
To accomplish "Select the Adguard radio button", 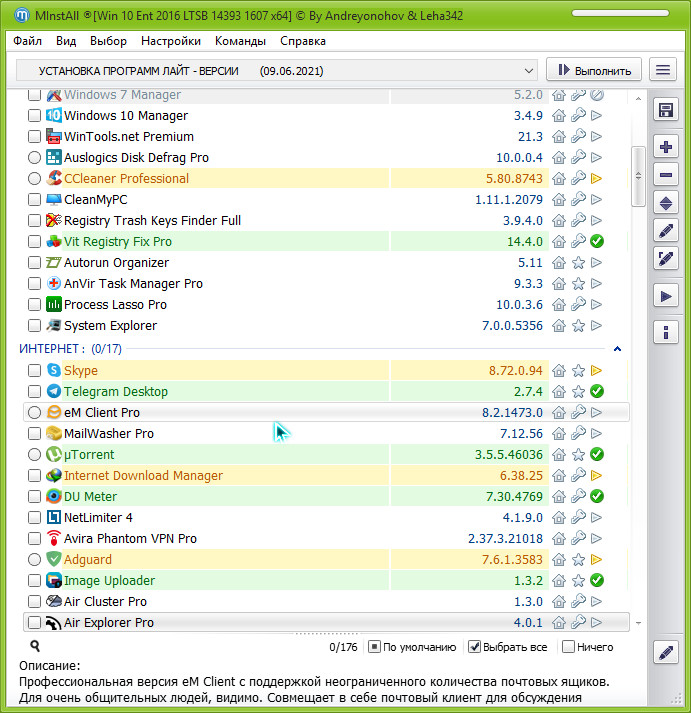I will [x=35, y=560].
